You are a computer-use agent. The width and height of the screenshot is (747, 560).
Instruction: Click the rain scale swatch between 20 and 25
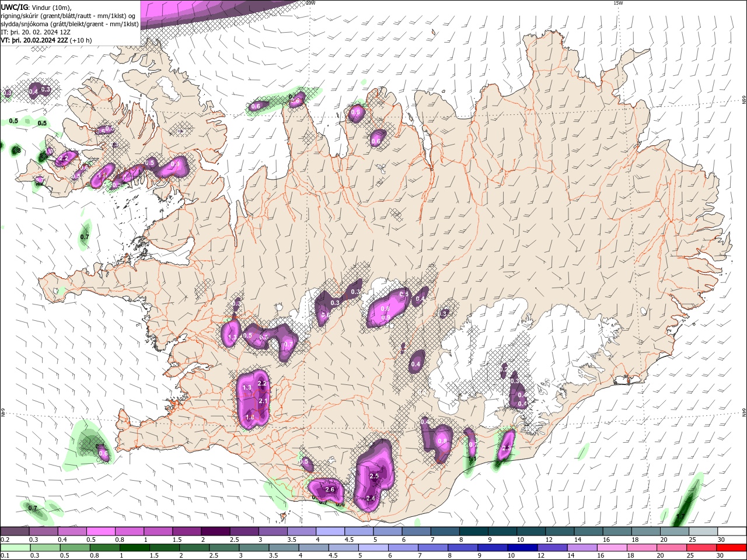(x=673, y=548)
